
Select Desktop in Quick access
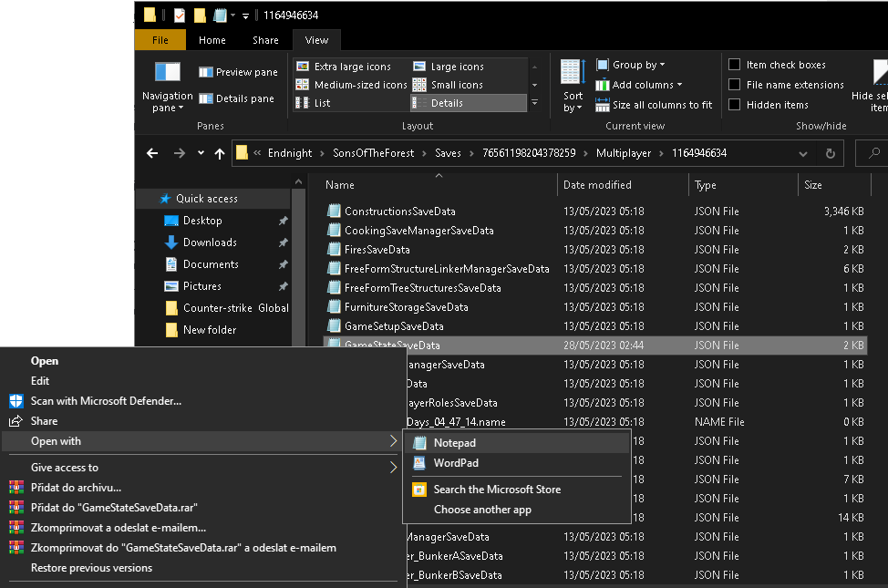[202, 221]
